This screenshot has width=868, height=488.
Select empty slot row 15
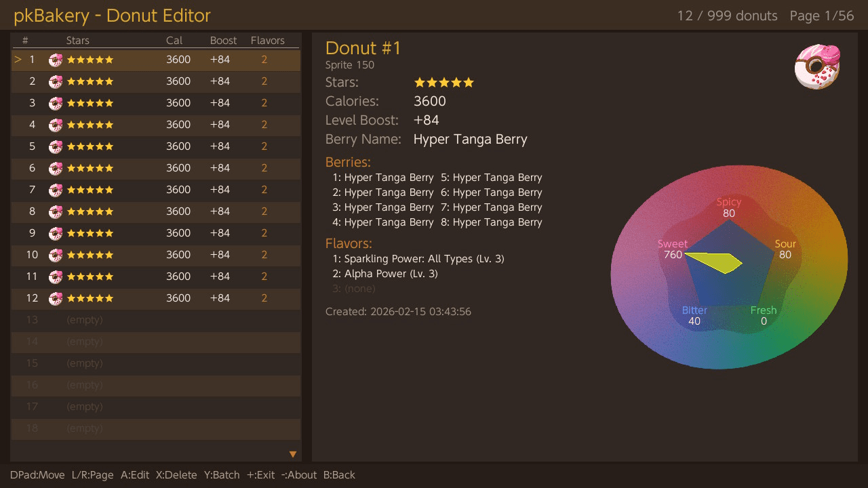[x=156, y=363]
